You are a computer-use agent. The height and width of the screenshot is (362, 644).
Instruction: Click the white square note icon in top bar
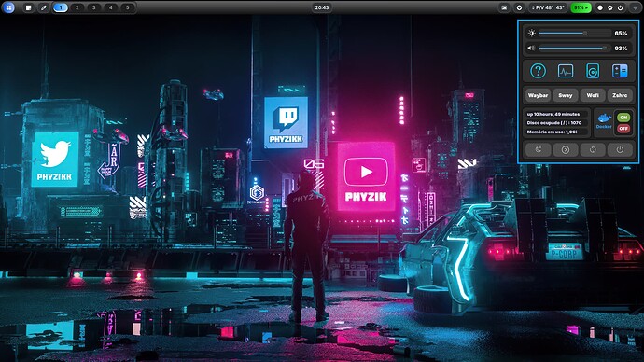coord(28,7)
